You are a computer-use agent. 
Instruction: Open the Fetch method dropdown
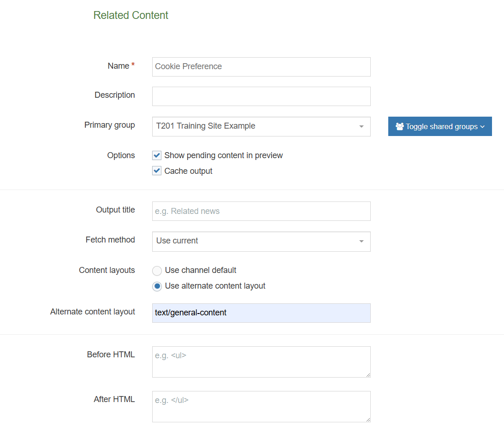261,241
